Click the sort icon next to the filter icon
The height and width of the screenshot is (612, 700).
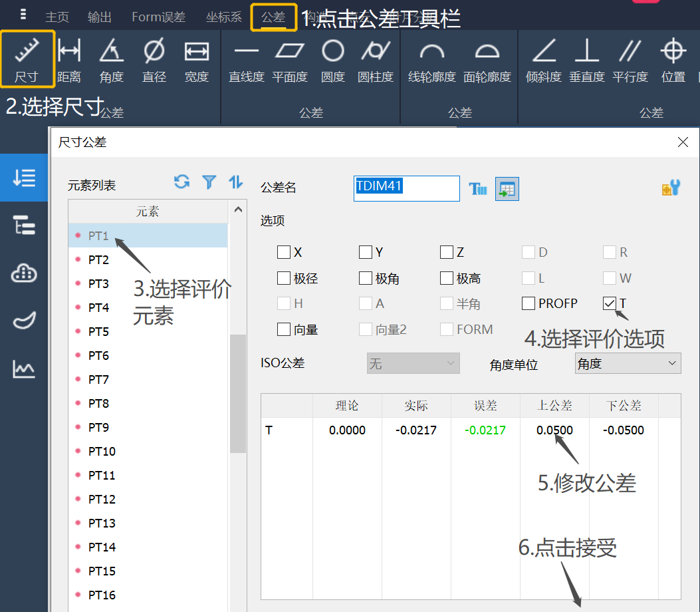point(235,182)
